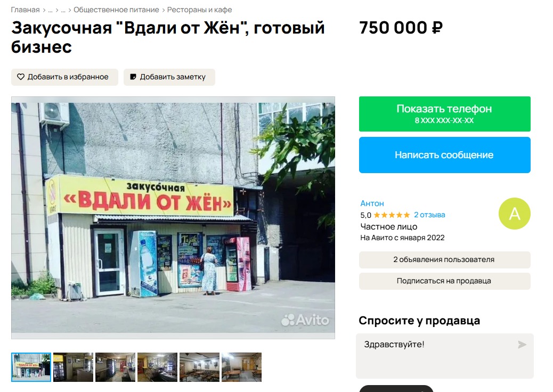
Task: Open seller profile link Антон
Action: pyautogui.click(x=372, y=203)
